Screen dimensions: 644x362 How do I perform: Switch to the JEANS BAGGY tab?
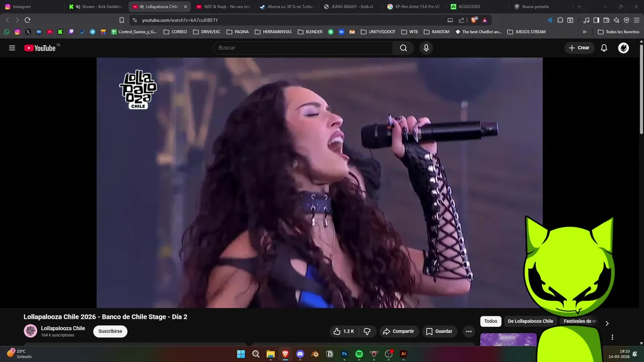click(x=351, y=7)
